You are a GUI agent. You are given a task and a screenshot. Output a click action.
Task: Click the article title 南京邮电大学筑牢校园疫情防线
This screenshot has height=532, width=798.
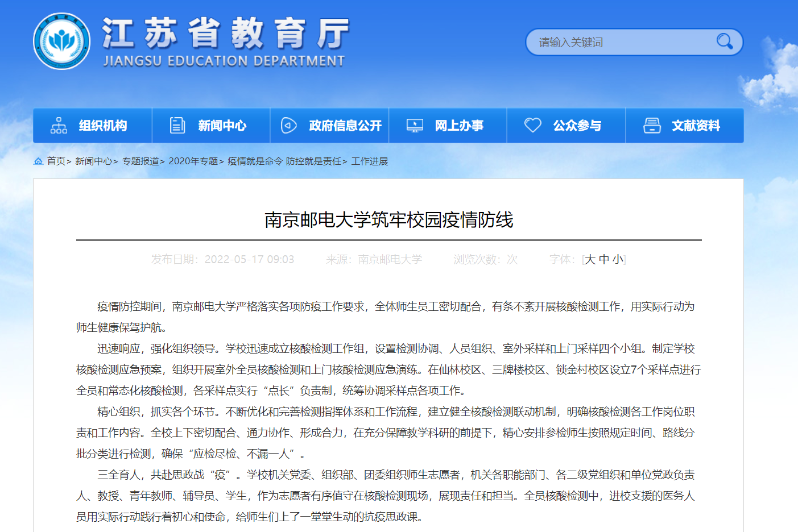point(389,220)
